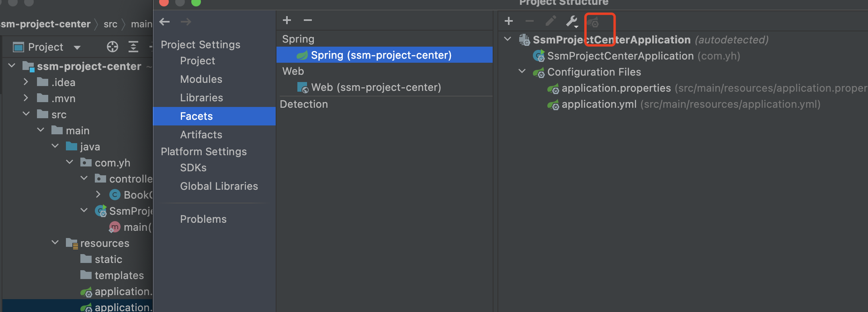This screenshot has height=312, width=868.
Task: Click the remove facet minus icon
Action: (x=308, y=20)
